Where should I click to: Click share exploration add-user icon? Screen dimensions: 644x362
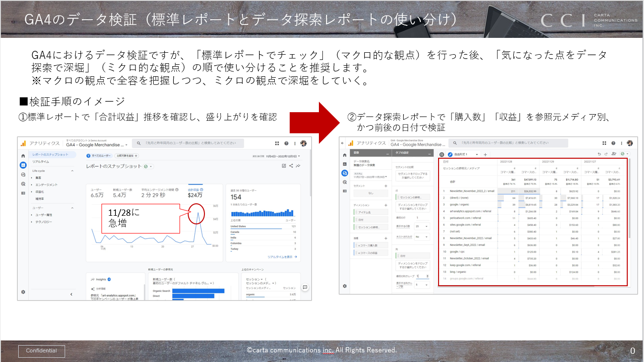[x=614, y=154]
